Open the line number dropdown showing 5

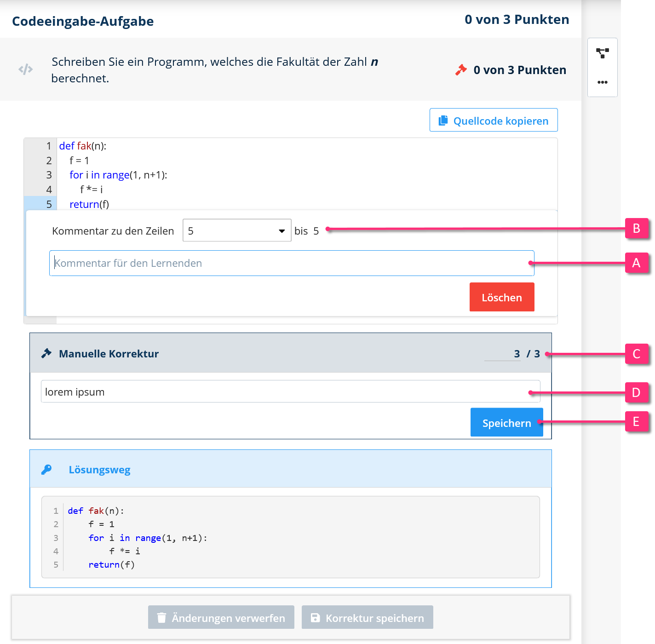tap(237, 230)
